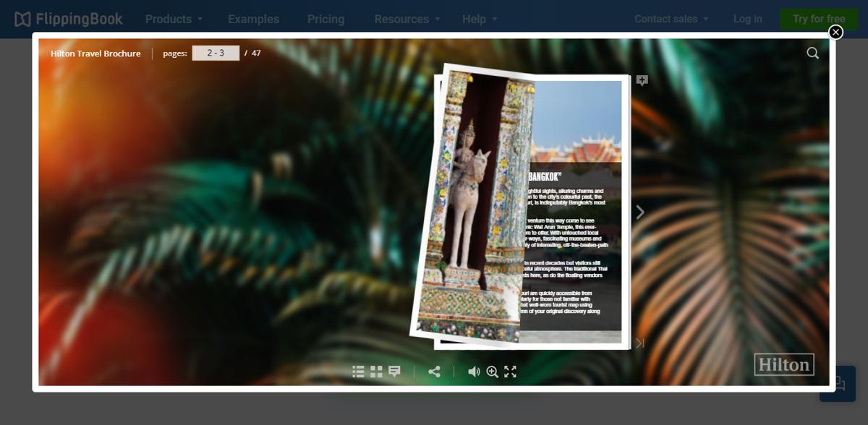Screen dimensions: 868x425
Task: Zoom into the brochure page
Action: point(493,372)
